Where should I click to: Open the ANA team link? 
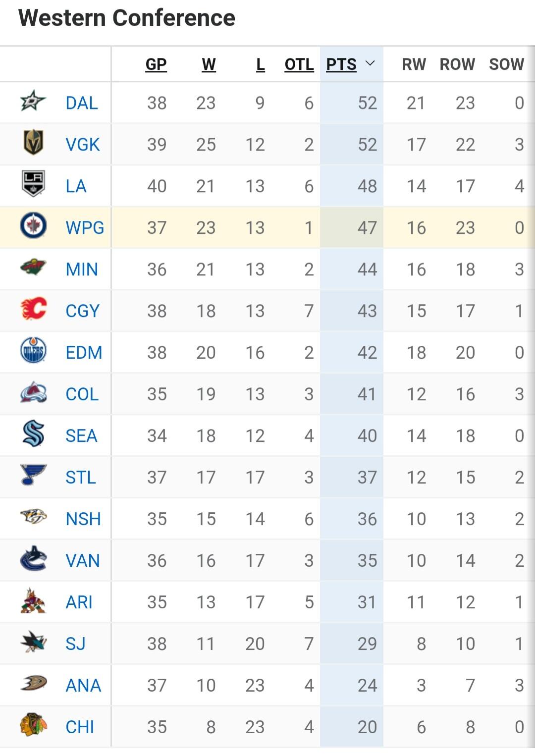83,686
